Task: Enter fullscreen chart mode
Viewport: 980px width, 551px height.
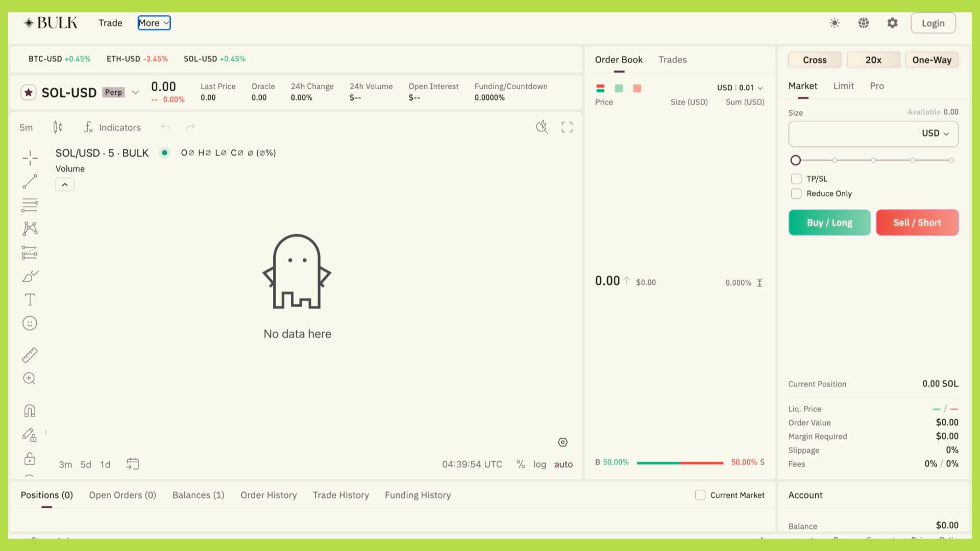Action: pyautogui.click(x=567, y=127)
